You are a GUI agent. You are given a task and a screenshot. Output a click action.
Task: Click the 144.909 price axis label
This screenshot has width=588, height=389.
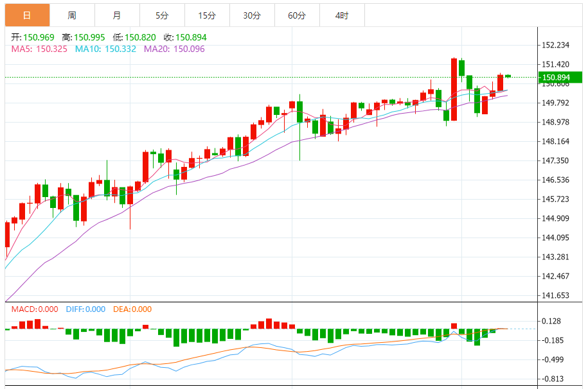(555, 218)
